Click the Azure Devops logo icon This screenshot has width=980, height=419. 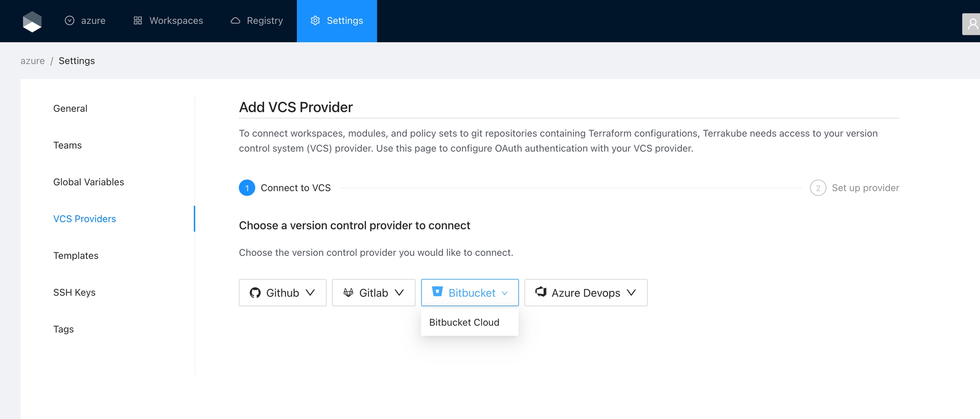(541, 292)
